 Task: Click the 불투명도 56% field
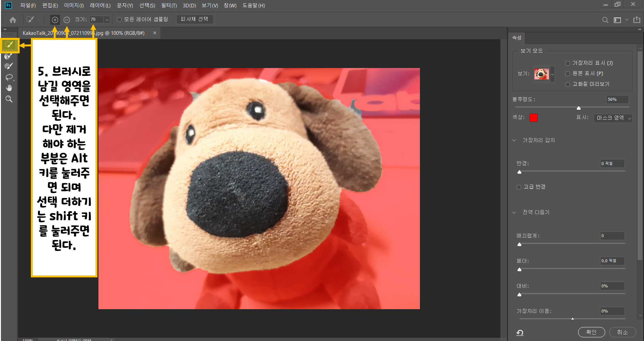tap(617, 100)
